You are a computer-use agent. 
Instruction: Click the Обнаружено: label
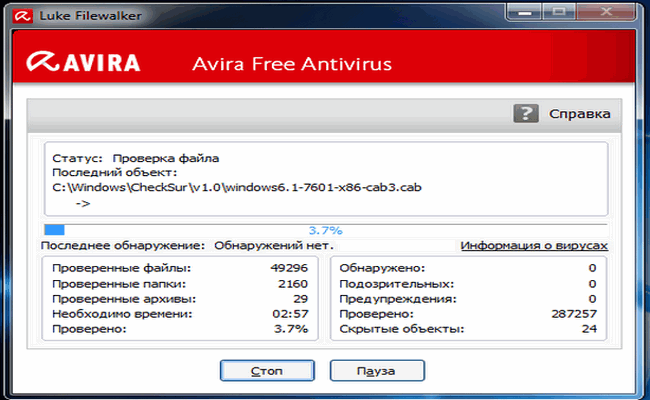click(x=382, y=268)
